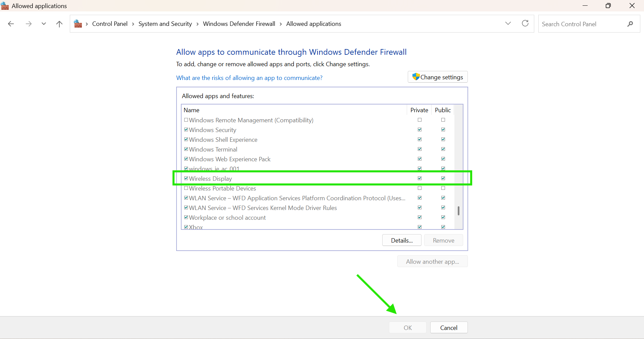Toggle Private checkbox for Wireless Display
The width and height of the screenshot is (644, 339).
coord(419,178)
